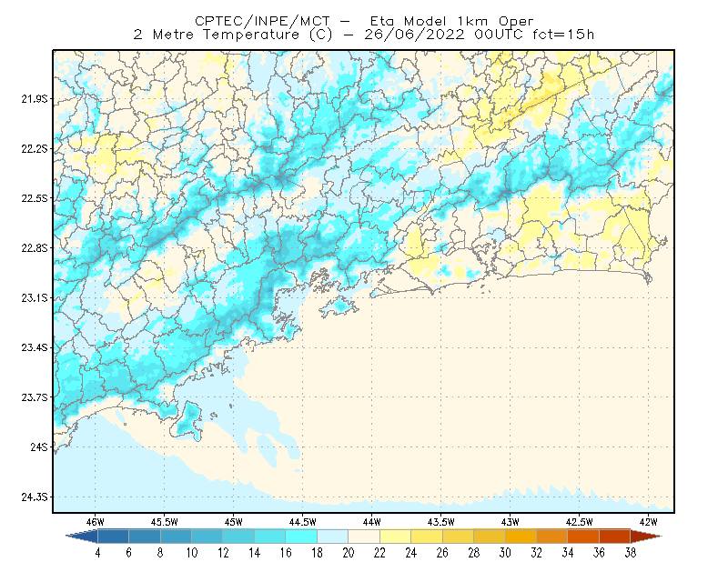Image resolution: width=728 pixels, height=562 pixels.
Task: Click the 2 Metre Temperature subtitle text
Action: click(x=216, y=35)
